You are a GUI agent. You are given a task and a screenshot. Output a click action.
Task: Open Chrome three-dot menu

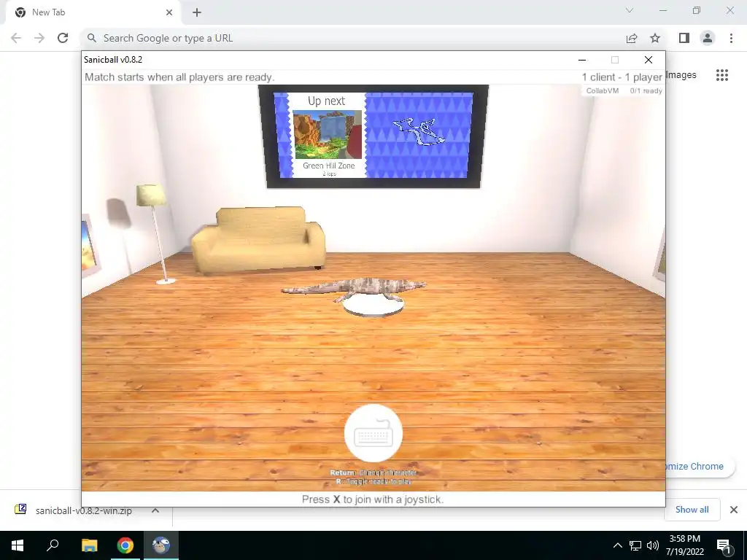(x=731, y=38)
